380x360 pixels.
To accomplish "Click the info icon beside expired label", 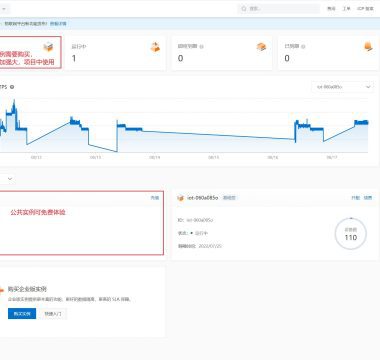I will tap(303, 47).
